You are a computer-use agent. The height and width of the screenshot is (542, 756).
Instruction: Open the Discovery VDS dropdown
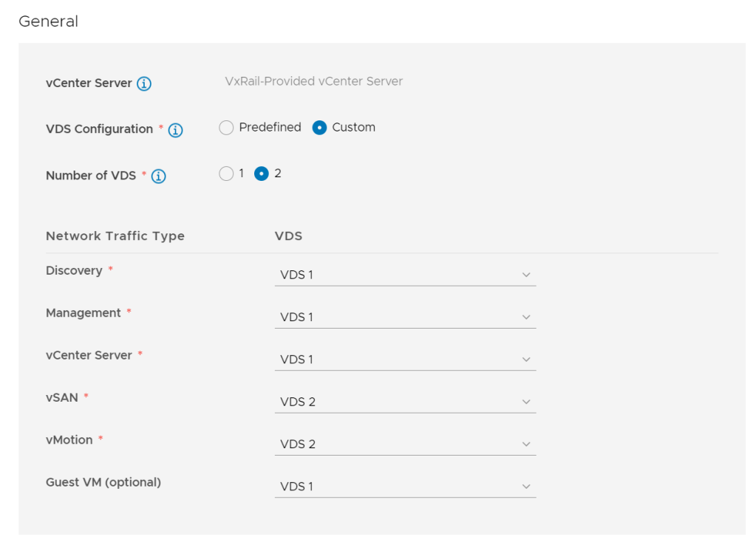tap(404, 275)
